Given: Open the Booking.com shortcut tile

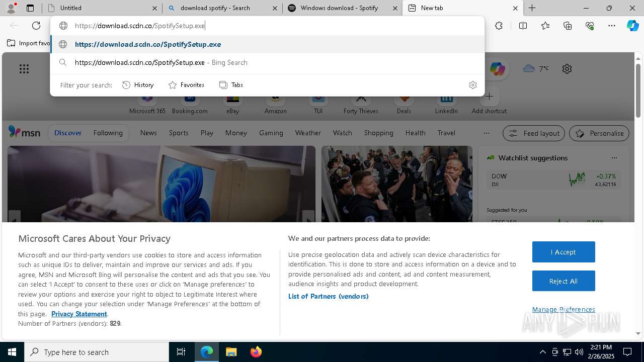Looking at the screenshot, I should 190,103.
